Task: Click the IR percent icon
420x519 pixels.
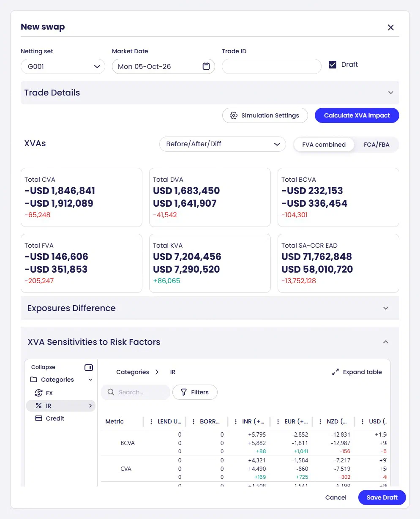Action: click(x=39, y=406)
